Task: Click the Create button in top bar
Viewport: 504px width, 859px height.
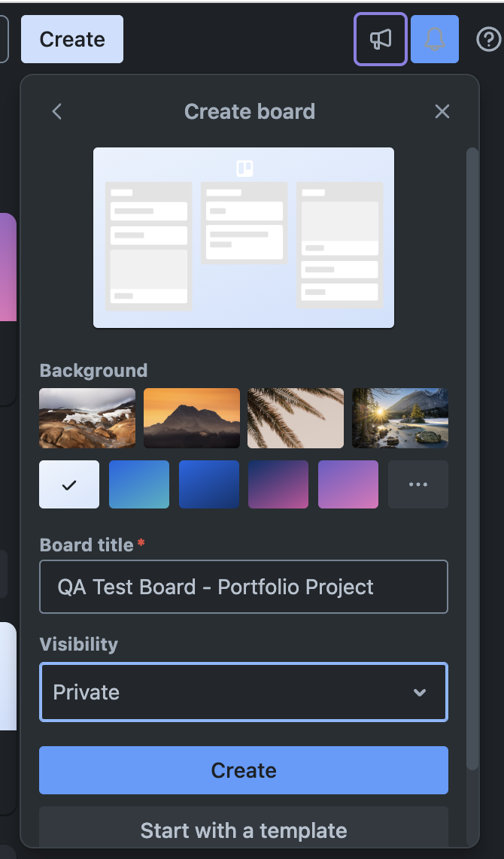Action: tap(72, 39)
